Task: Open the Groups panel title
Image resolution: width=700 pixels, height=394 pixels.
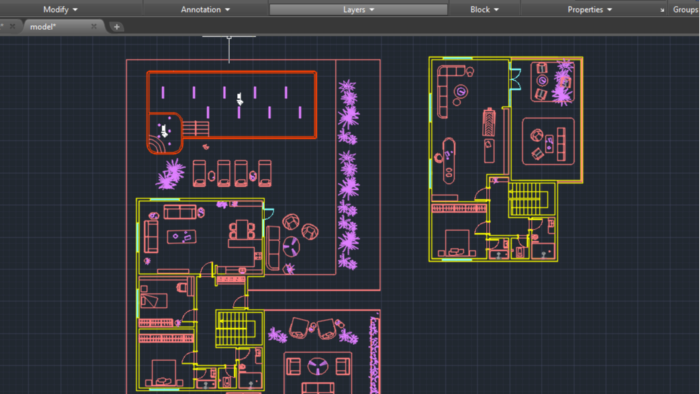Action: pos(685,9)
